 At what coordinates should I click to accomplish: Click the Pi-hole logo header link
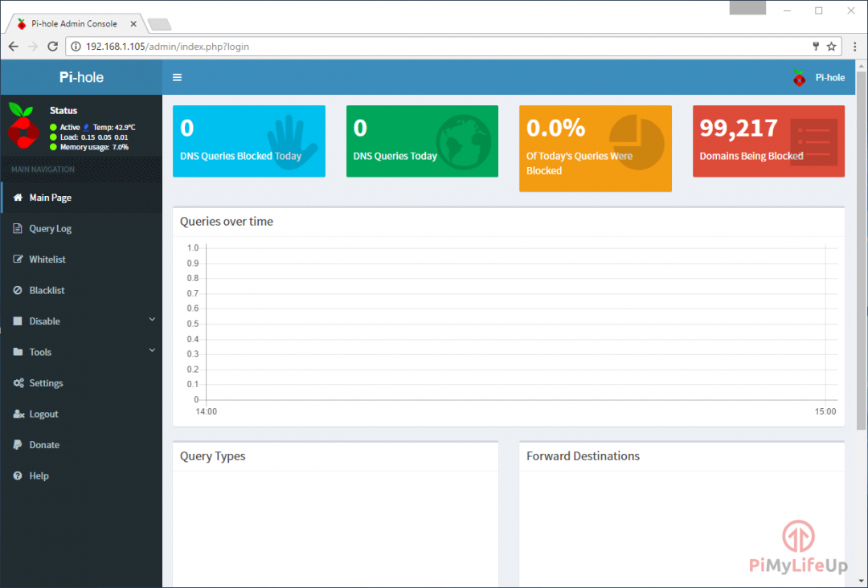coord(81,78)
